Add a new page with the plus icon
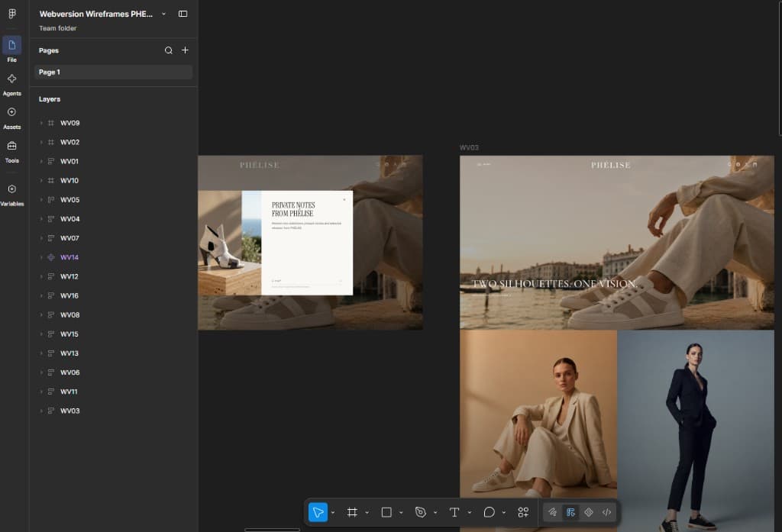The image size is (782, 532). coord(185,50)
